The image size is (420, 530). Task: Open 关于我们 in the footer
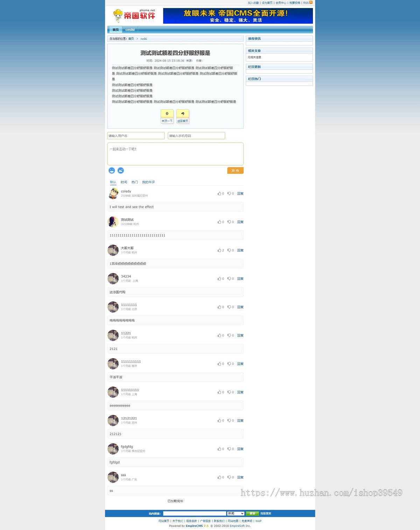click(177, 521)
